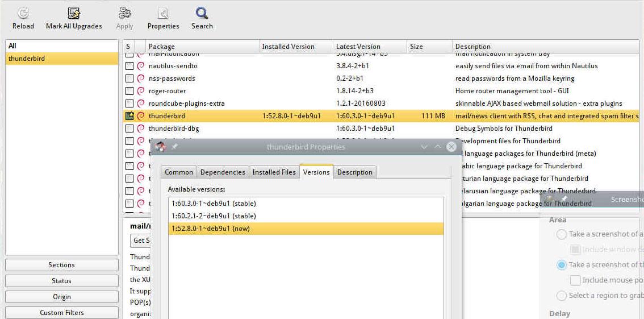644x319 pixels.
Task: Click Debug Symbols for Thunderbird description
Action: point(504,129)
